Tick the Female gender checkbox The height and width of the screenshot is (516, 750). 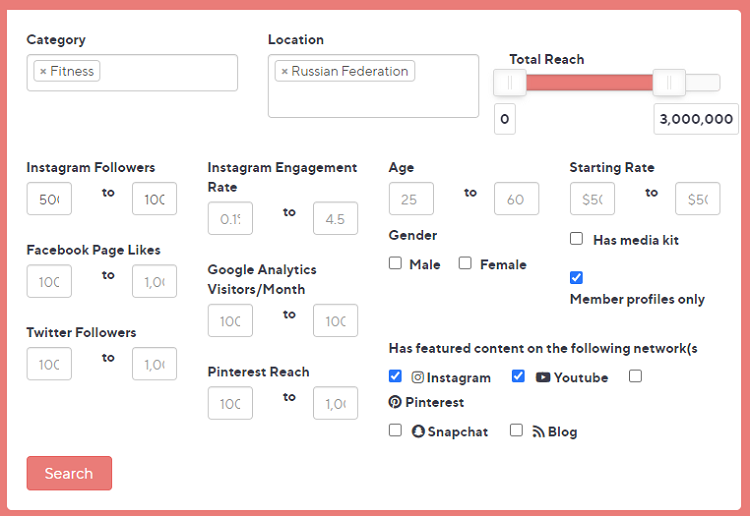pyautogui.click(x=465, y=264)
